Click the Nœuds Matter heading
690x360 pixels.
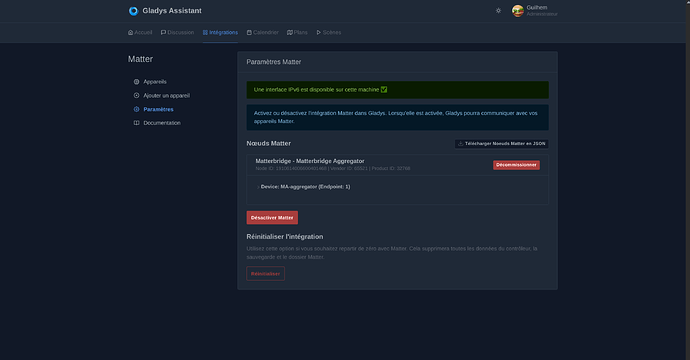pyautogui.click(x=268, y=143)
